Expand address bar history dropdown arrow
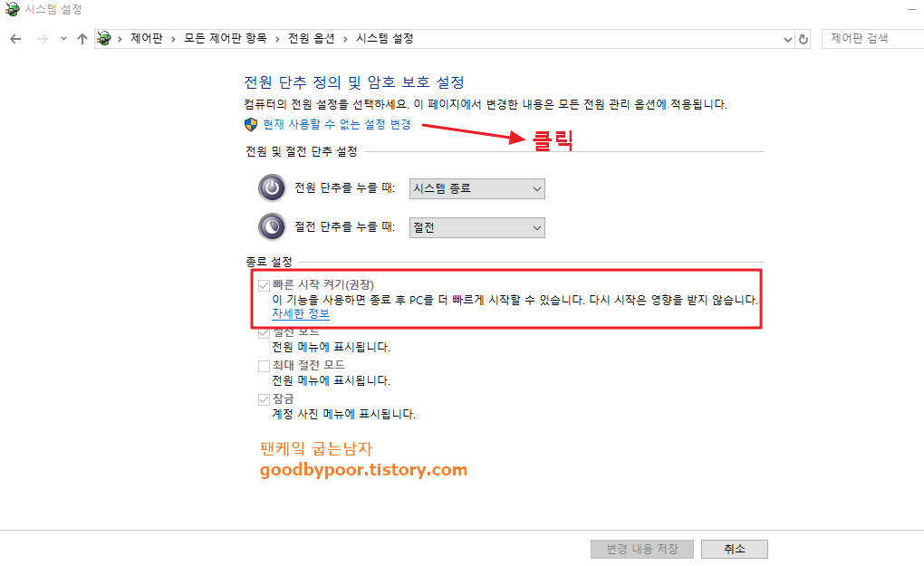This screenshot has width=924, height=566. [x=788, y=40]
